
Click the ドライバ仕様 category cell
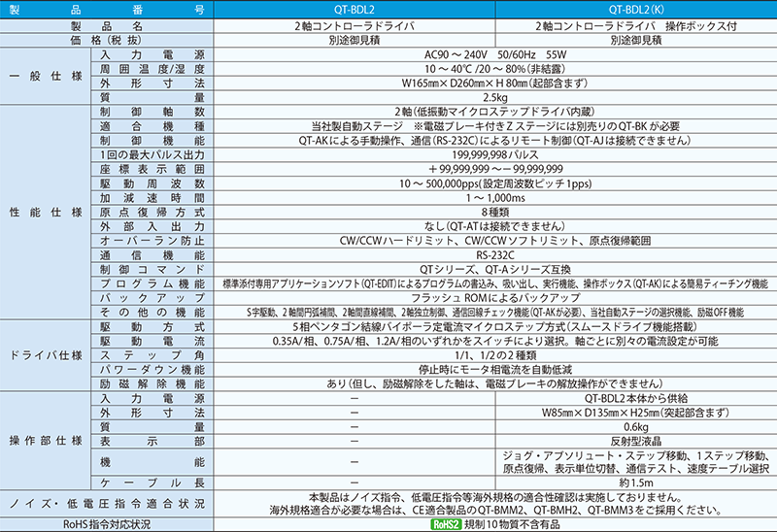(x=45, y=355)
